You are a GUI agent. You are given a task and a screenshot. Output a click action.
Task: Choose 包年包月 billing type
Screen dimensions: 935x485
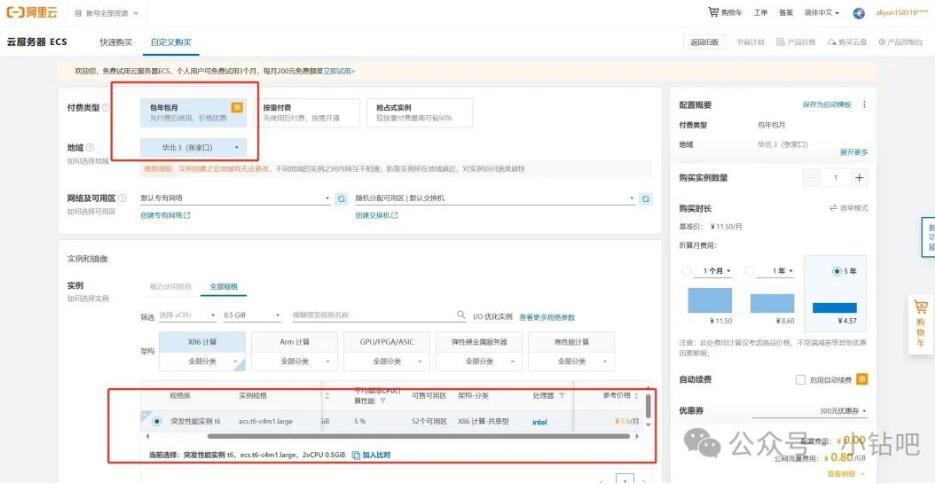pos(193,112)
